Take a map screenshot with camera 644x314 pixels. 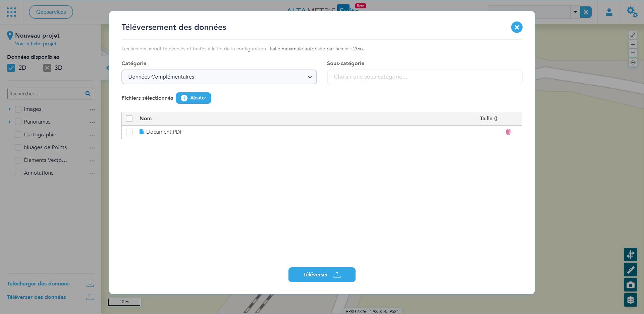[631, 285]
